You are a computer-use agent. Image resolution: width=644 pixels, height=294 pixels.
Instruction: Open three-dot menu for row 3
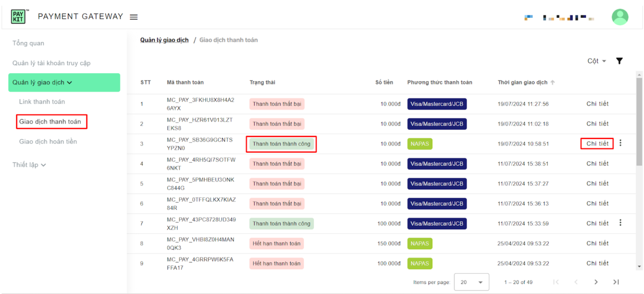click(620, 143)
